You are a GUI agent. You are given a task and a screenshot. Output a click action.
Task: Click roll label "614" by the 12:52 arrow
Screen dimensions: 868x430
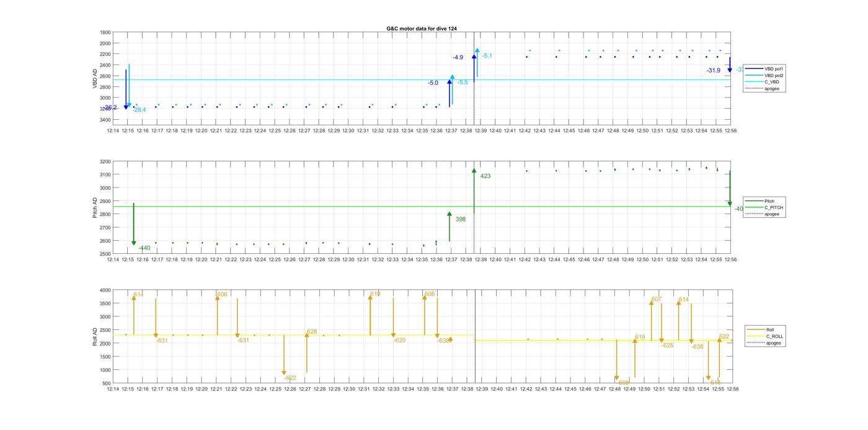683,300
